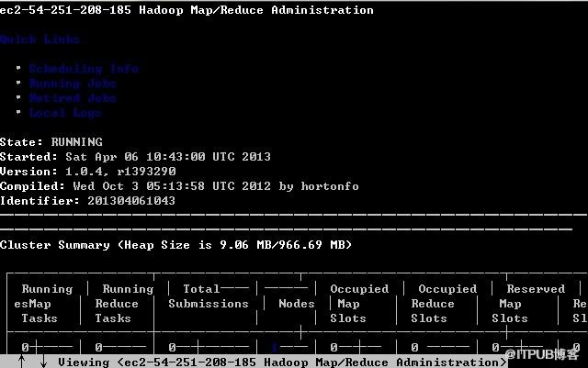The width and height of the screenshot is (588, 368).
Task: Click the Nodes column header
Action: [297, 304]
